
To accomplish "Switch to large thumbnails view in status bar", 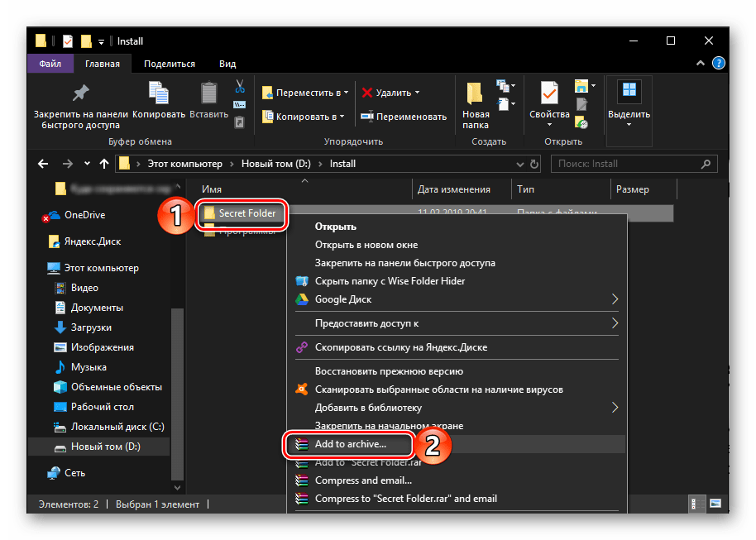I will [x=715, y=504].
